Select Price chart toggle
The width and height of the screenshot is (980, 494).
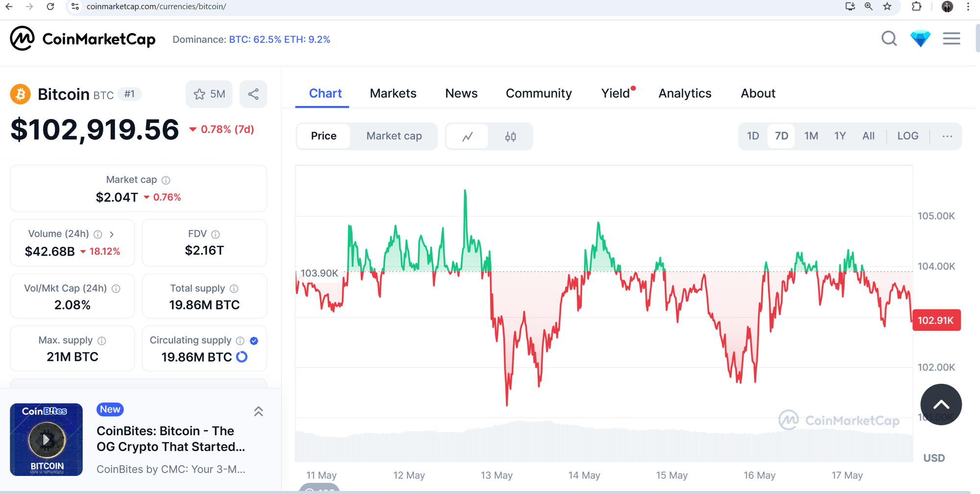pyautogui.click(x=324, y=136)
